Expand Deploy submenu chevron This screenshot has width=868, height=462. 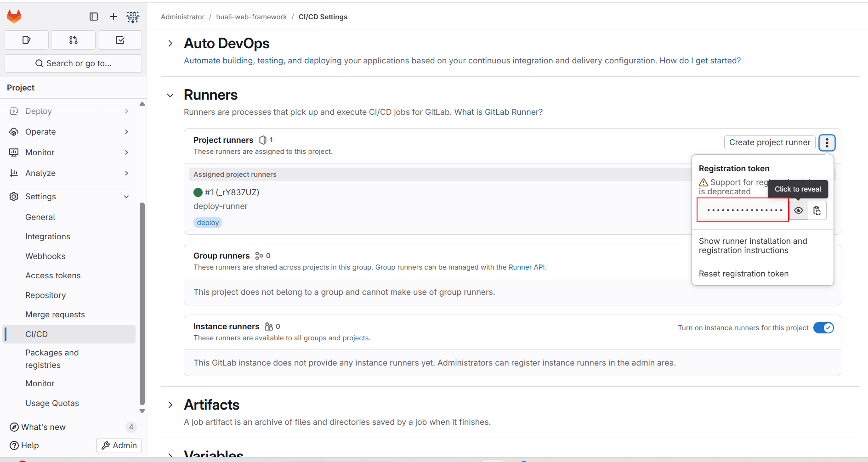tap(126, 111)
